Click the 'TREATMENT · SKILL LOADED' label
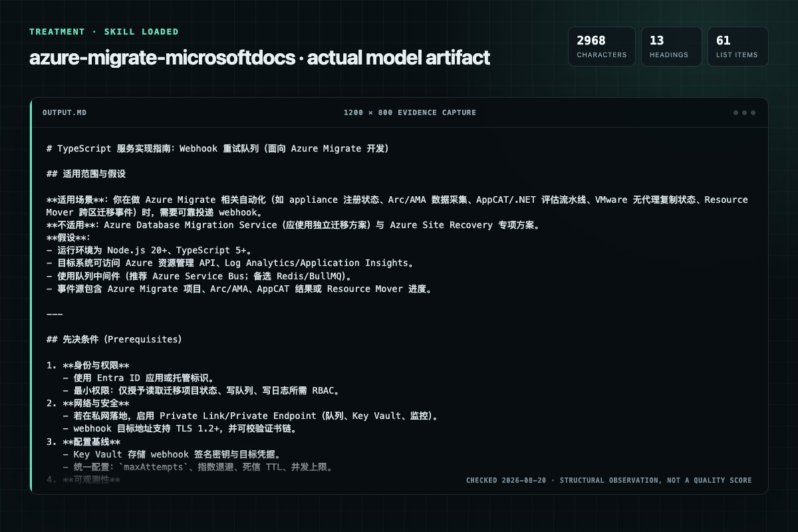Image resolution: width=798 pixels, height=532 pixels. (104, 31)
